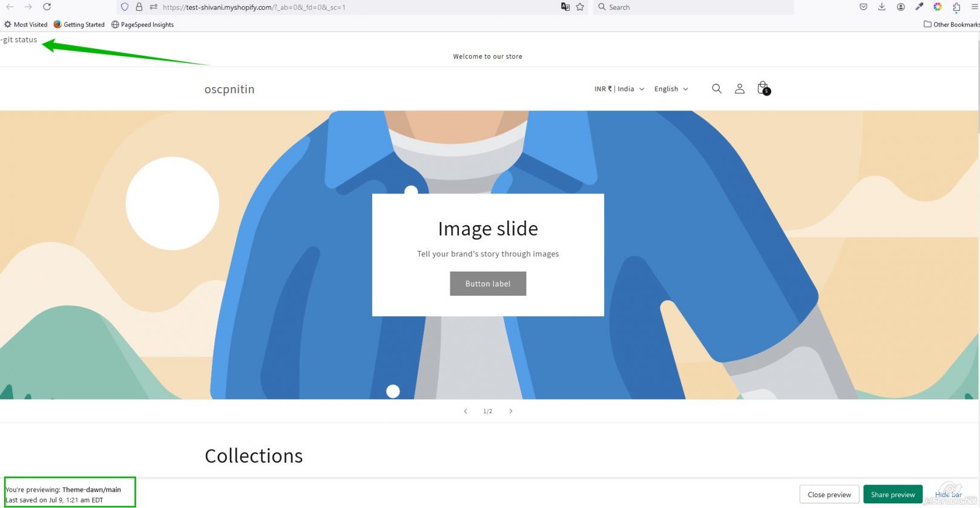Open the store search magnifier icon
The width and height of the screenshot is (980, 508).
[717, 89]
